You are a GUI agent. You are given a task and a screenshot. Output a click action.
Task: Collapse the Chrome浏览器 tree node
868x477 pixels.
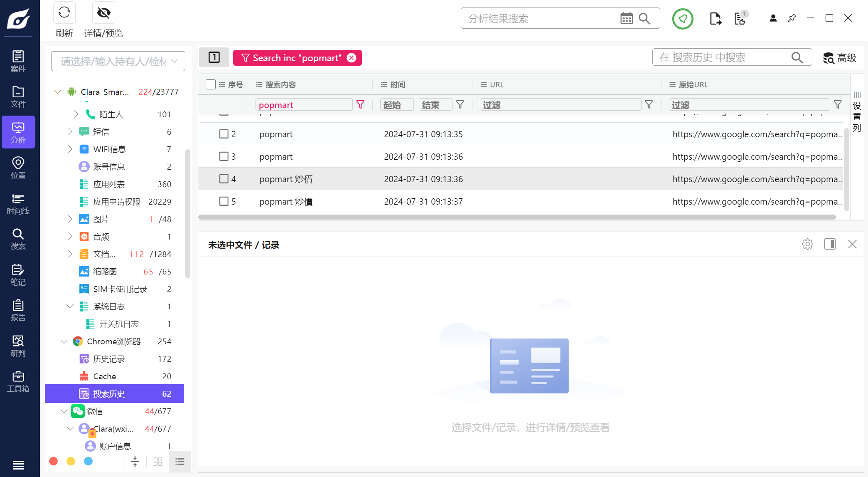click(x=64, y=341)
